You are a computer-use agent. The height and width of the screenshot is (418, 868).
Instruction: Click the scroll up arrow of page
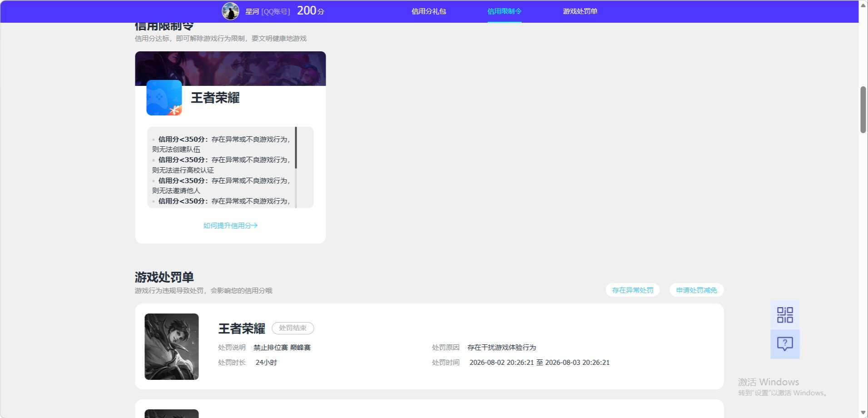point(863,5)
